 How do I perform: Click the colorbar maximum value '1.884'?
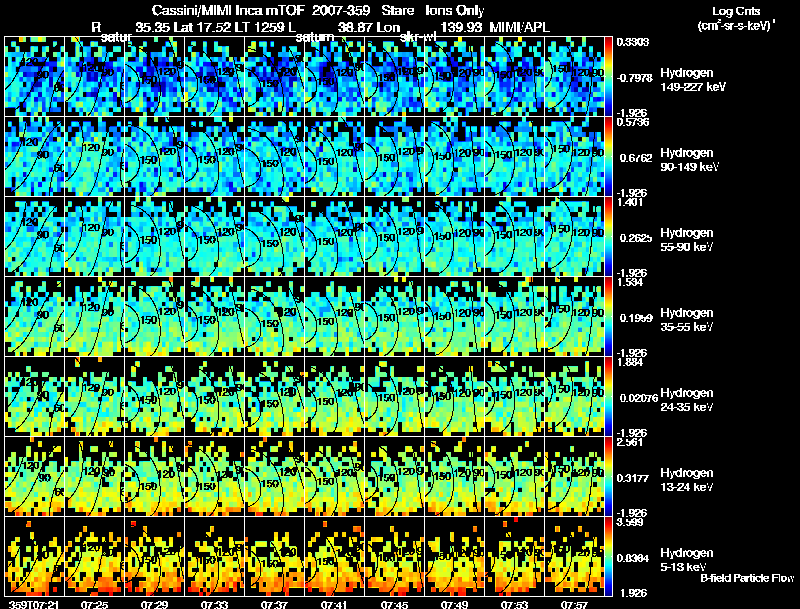click(x=630, y=363)
